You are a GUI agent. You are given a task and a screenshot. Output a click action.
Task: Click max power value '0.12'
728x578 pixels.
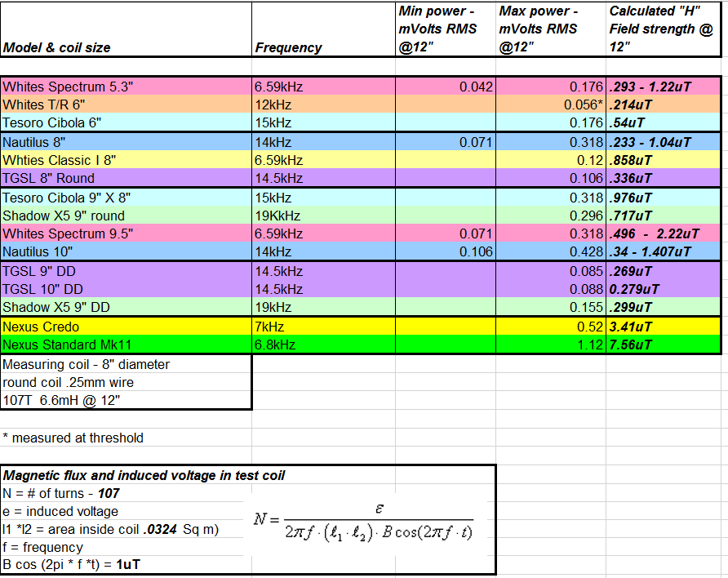point(551,160)
